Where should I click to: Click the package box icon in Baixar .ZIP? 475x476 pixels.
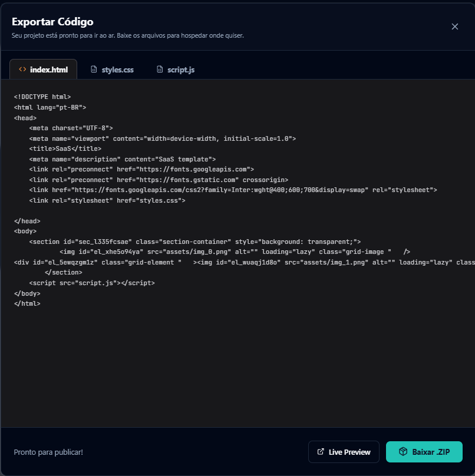point(403,451)
